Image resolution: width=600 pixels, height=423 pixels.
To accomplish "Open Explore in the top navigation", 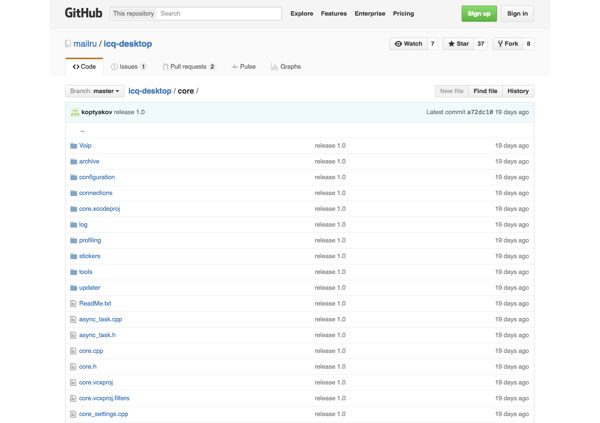I will click(x=302, y=13).
